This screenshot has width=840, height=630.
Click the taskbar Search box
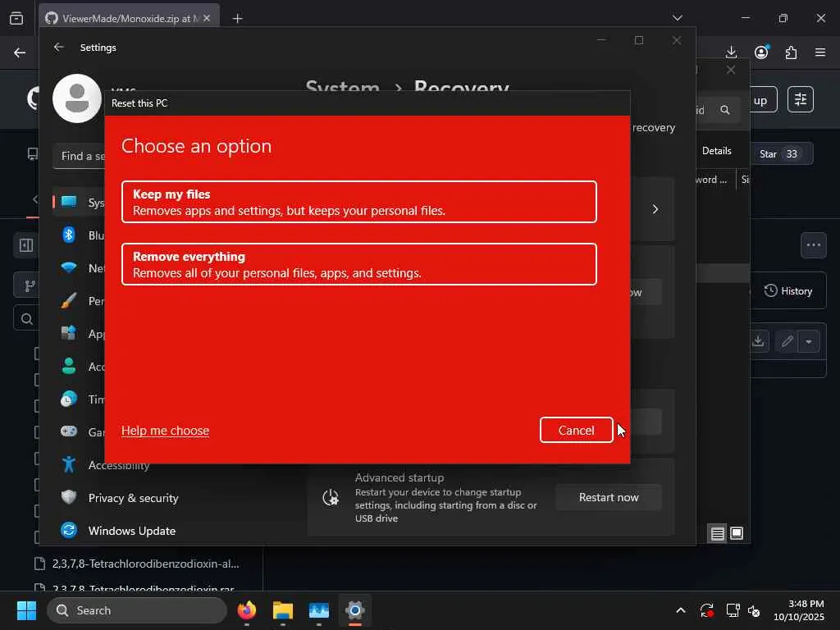click(137, 610)
